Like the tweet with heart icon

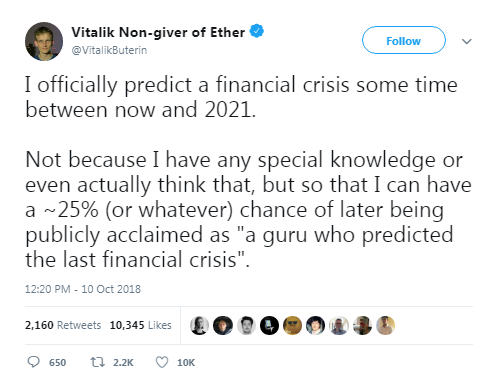pyautogui.click(x=162, y=362)
